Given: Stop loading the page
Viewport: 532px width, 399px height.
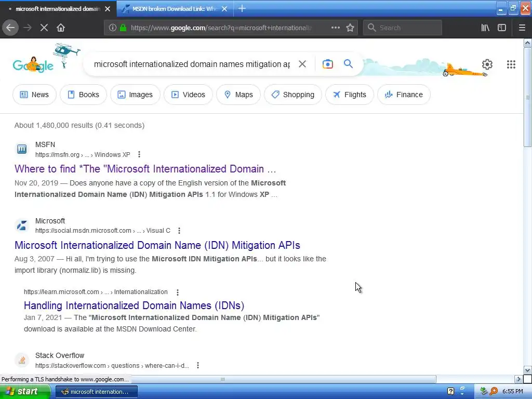Looking at the screenshot, I should (44, 28).
